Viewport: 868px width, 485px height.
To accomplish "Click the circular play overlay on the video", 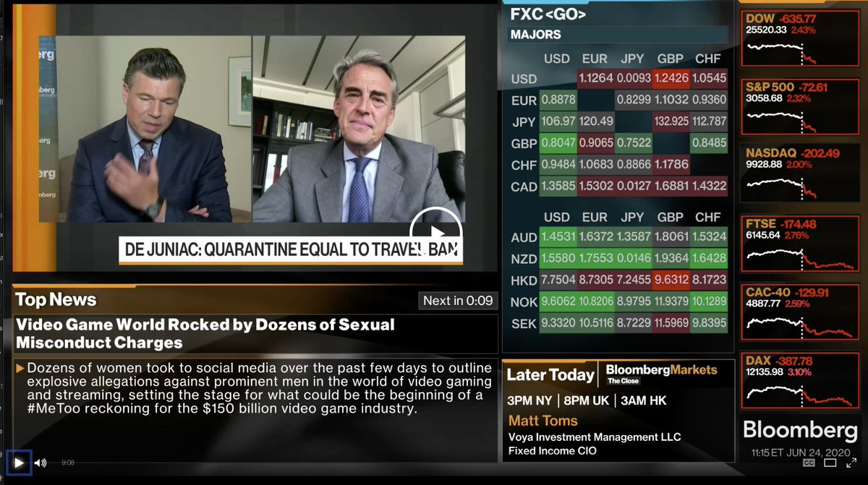I will (435, 233).
